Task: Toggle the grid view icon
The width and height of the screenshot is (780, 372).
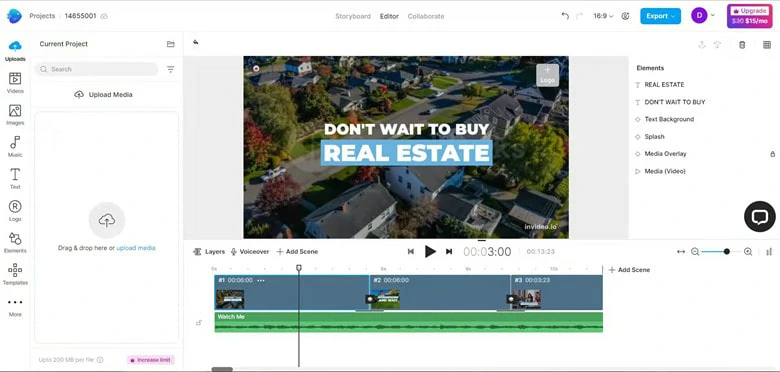Action: (767, 45)
